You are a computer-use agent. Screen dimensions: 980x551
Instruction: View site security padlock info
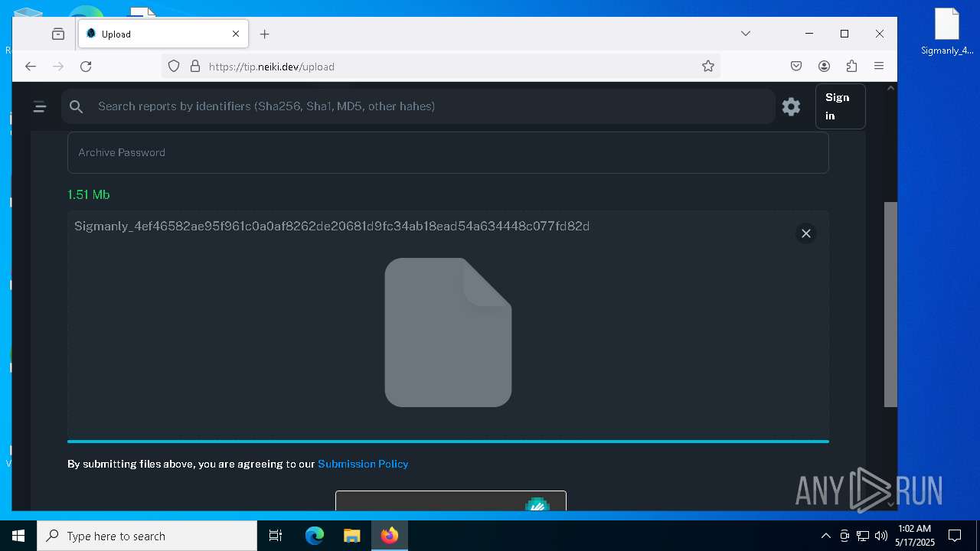click(194, 67)
